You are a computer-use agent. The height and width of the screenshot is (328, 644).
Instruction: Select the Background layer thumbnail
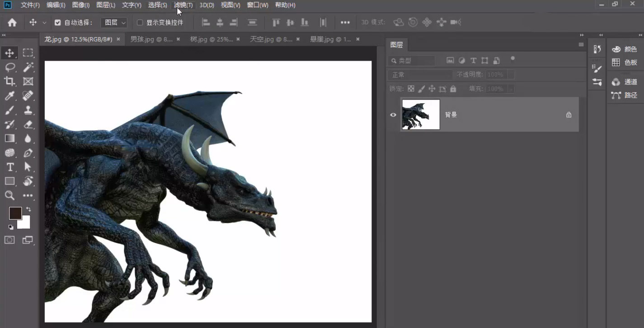[x=421, y=114]
